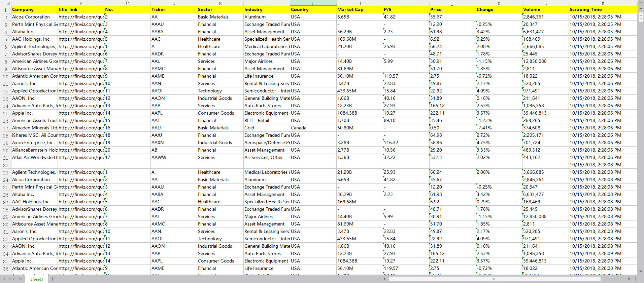
Task: Select column H by its header
Action: pyautogui.click(x=360, y=3)
